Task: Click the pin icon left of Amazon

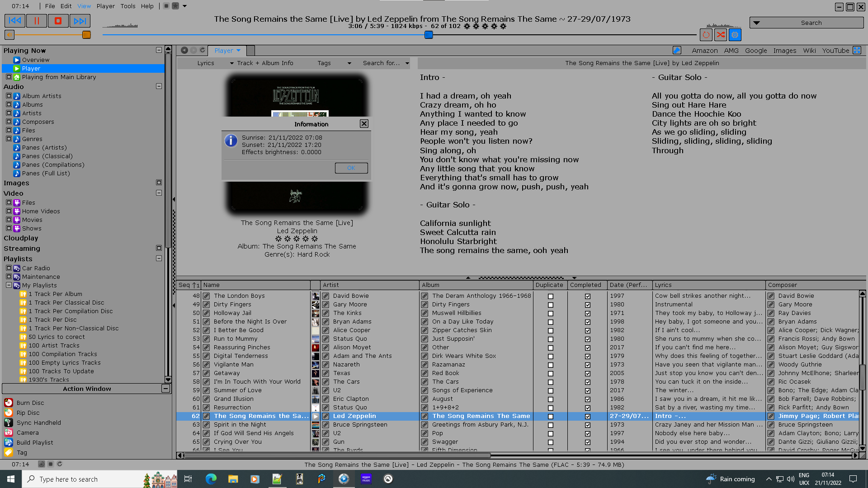Action: (x=677, y=50)
